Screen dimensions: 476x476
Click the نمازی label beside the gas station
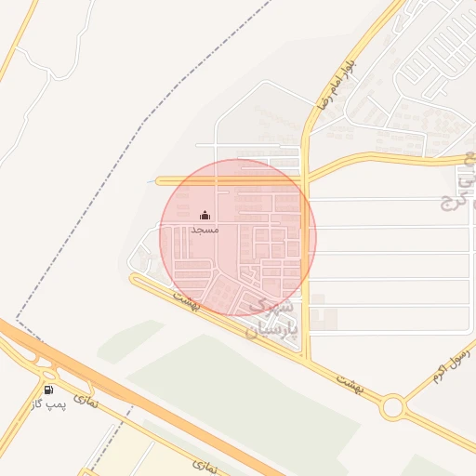pos(86,402)
